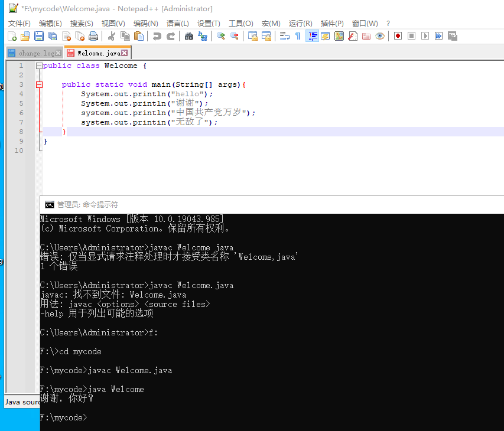The image size is (504, 431).
Task: Open the 插件(P) menu
Action: pos(332,24)
